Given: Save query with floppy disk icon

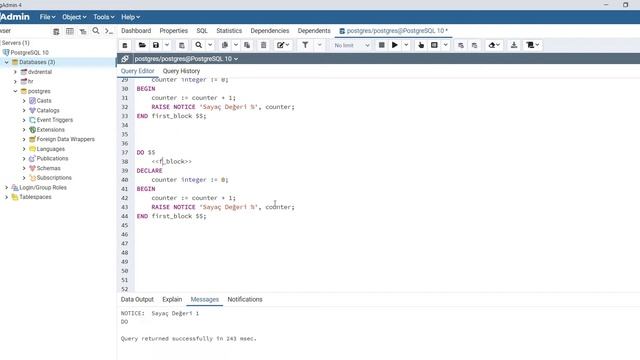Looking at the screenshot, I should tap(156, 45).
